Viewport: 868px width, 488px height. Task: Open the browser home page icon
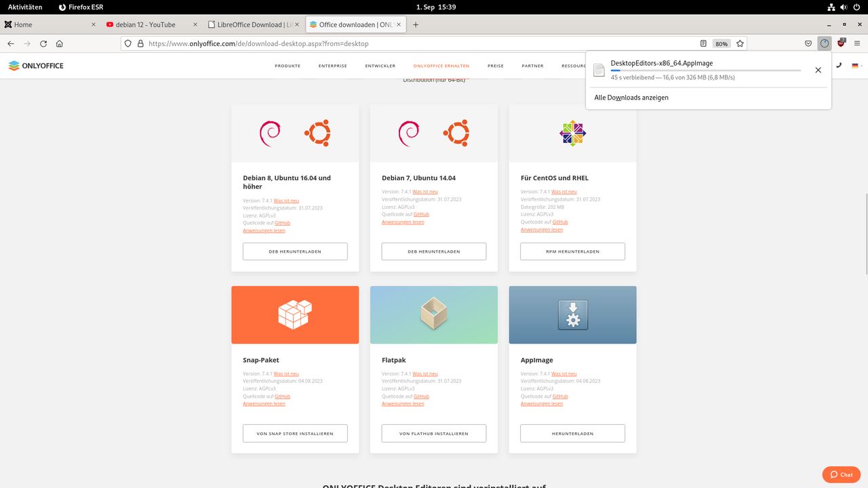coord(60,43)
